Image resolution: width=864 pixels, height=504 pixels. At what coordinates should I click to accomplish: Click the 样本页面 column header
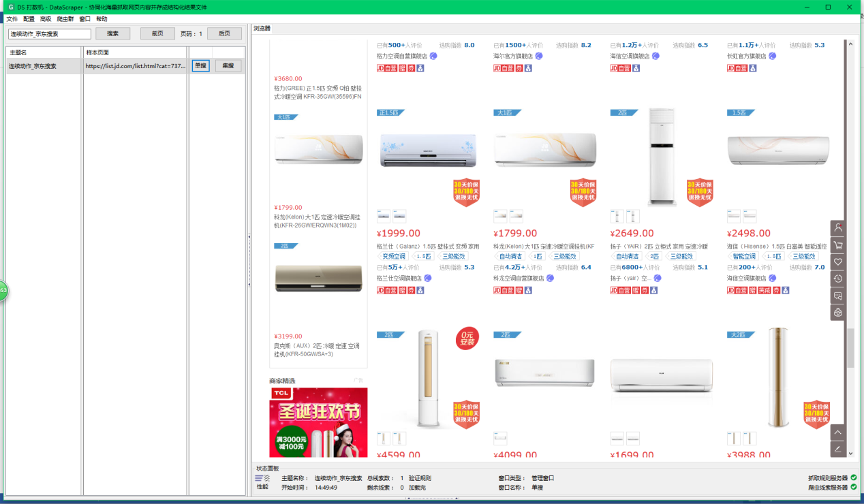tap(136, 52)
